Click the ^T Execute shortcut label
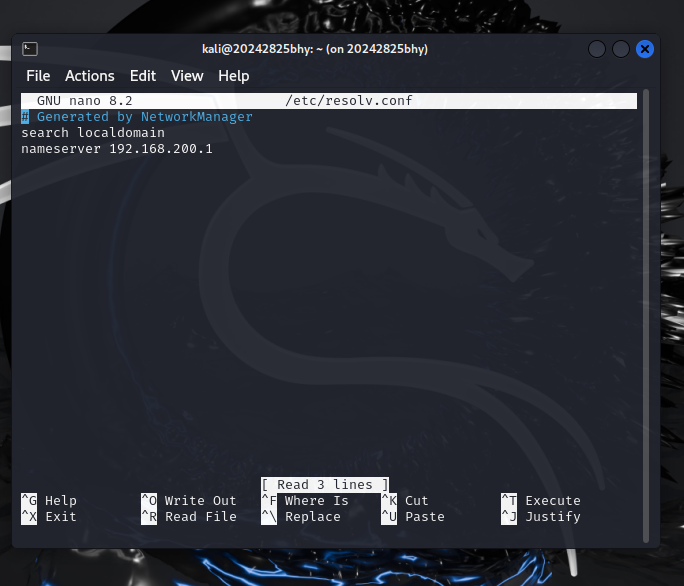 [541, 500]
